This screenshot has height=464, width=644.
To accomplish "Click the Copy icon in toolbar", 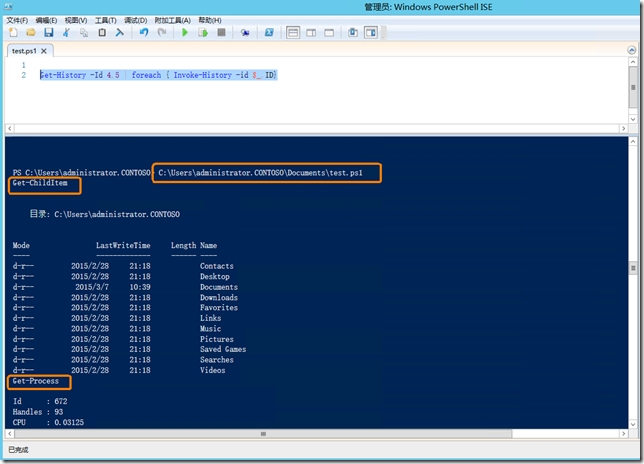I will pos(84,32).
